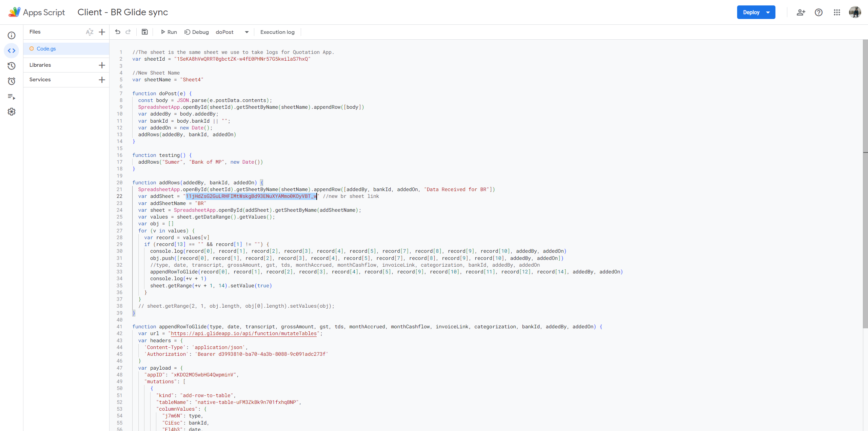The width and height of the screenshot is (868, 431).
Task: Click addSheetName value "BR"
Action: pyautogui.click(x=201, y=203)
